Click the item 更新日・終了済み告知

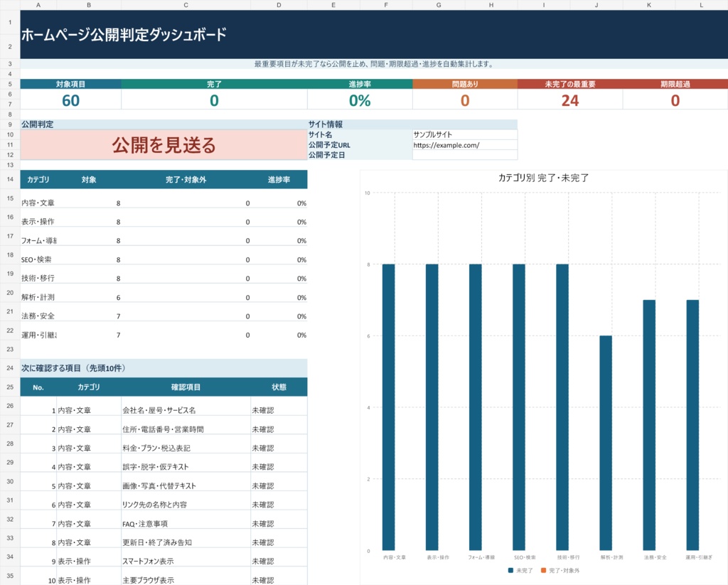point(157,542)
